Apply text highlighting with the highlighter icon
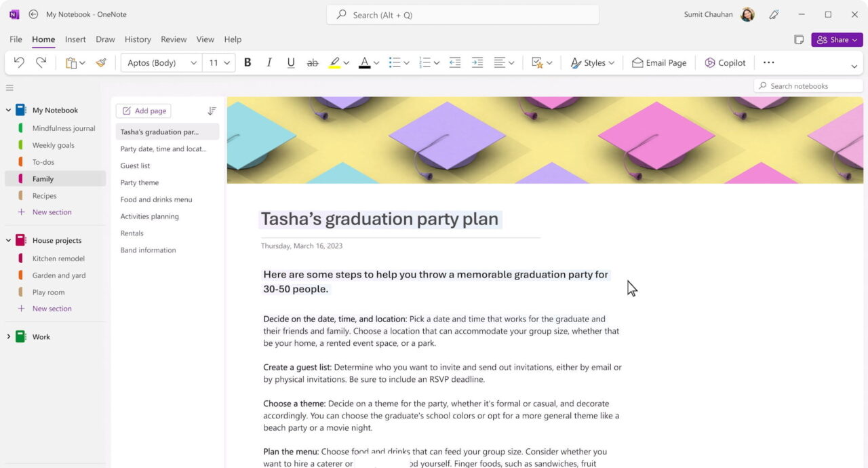The image size is (868, 468). click(334, 62)
